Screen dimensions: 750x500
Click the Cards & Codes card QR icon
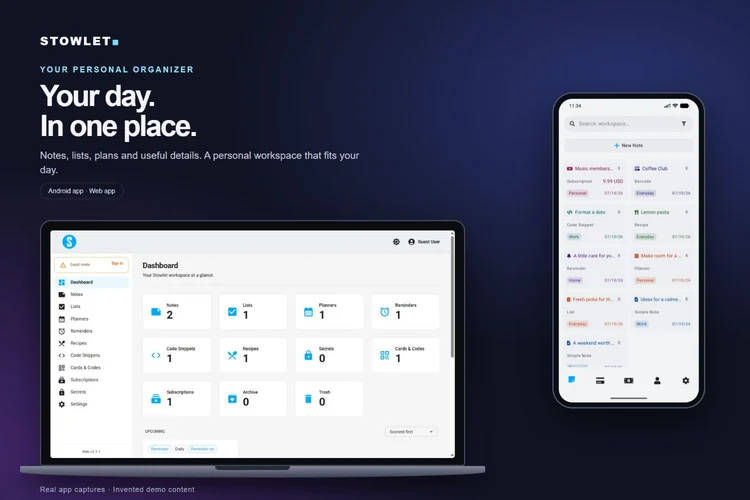click(x=385, y=356)
